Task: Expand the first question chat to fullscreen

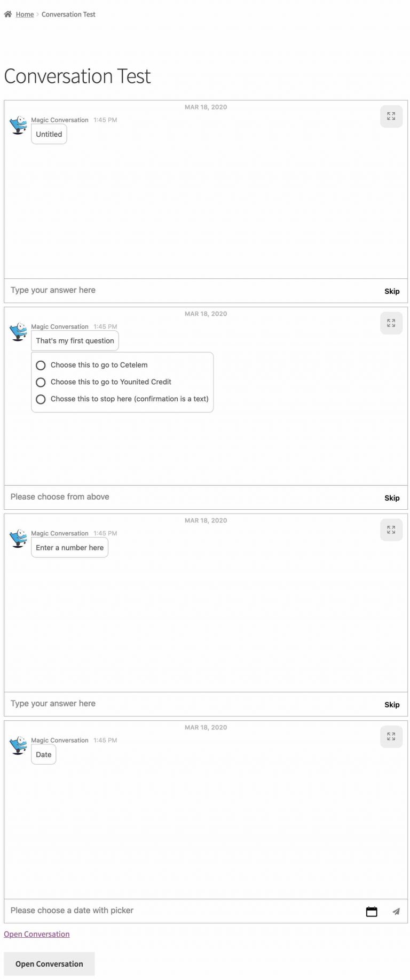Action: click(391, 323)
